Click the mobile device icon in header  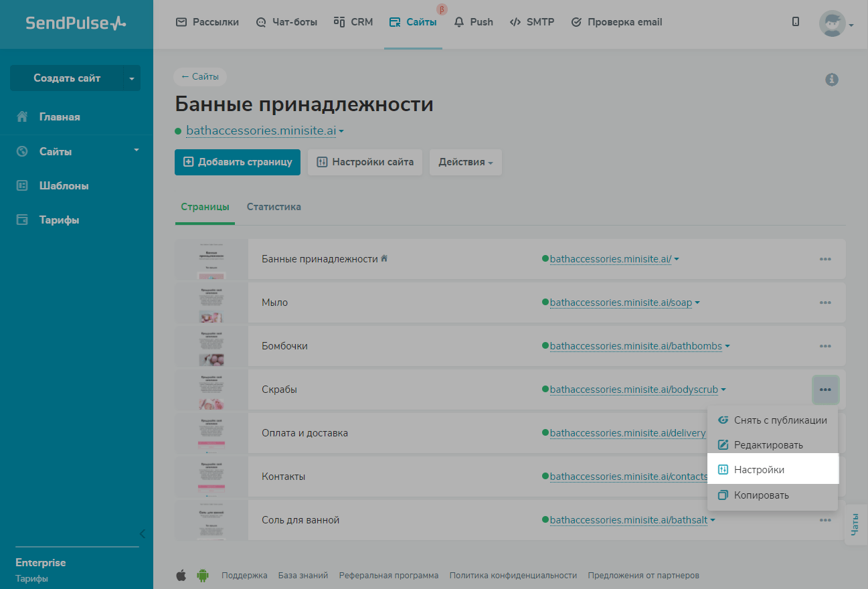pyautogui.click(x=795, y=22)
